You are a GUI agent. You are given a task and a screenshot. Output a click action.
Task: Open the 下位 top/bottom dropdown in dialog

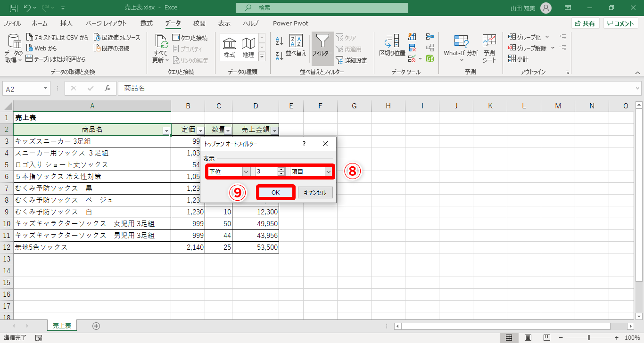246,172
